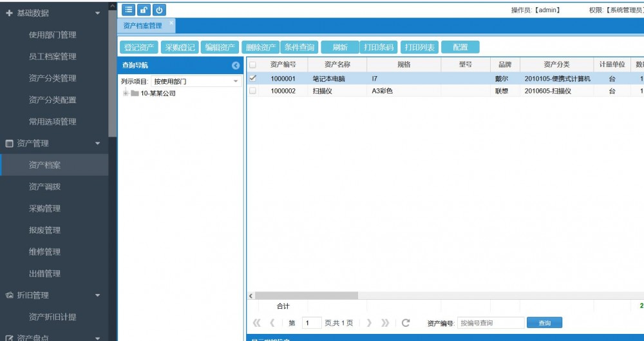Click the A3彩色 specification cell
Screen dimensions: 644x341
pos(404,91)
